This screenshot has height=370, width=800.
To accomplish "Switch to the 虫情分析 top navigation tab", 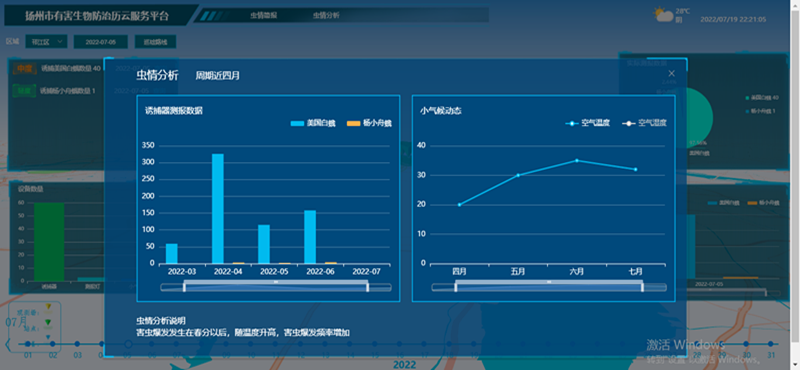I will click(326, 15).
